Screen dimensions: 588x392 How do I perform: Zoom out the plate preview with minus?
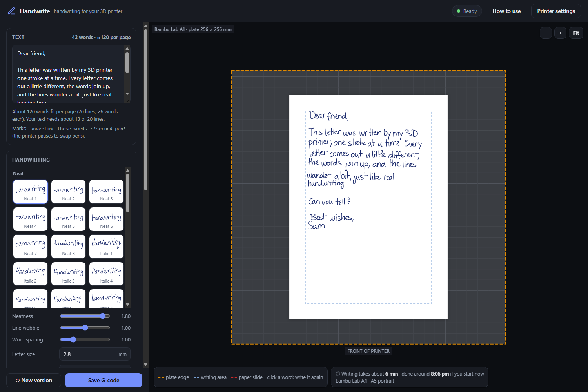(x=546, y=33)
